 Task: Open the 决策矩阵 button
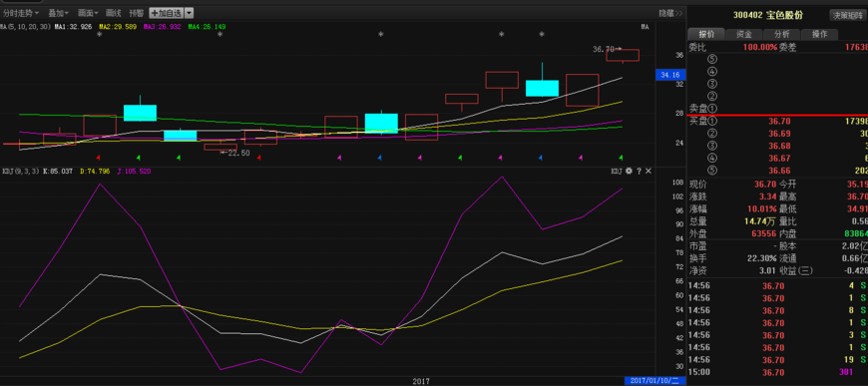[847, 16]
